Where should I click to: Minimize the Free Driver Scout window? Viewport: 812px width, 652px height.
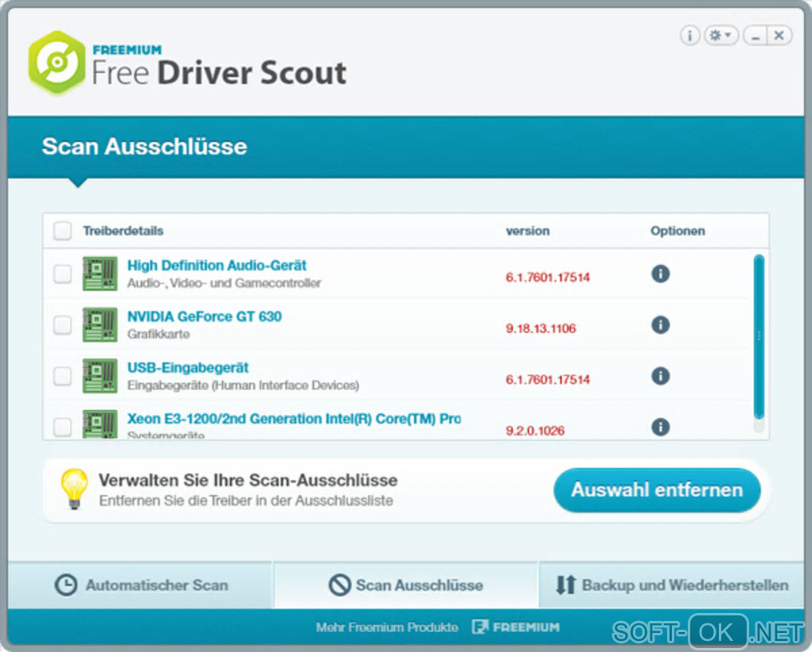tap(755, 36)
